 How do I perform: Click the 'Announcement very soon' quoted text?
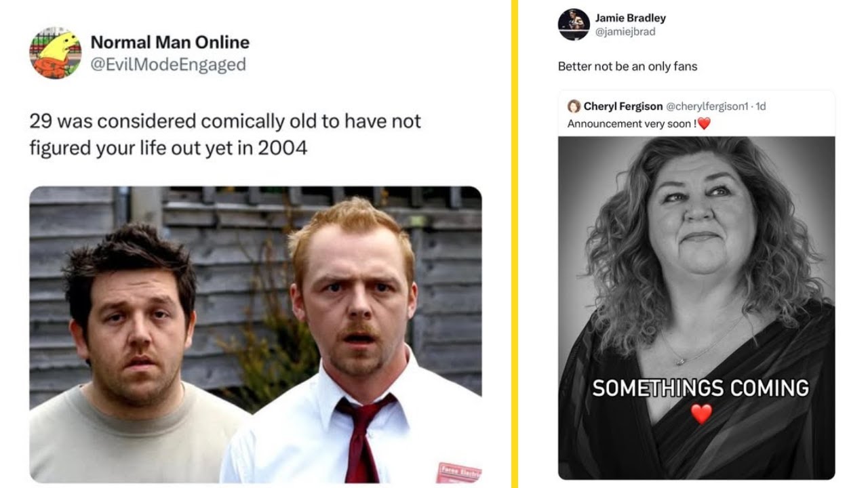pyautogui.click(x=632, y=123)
